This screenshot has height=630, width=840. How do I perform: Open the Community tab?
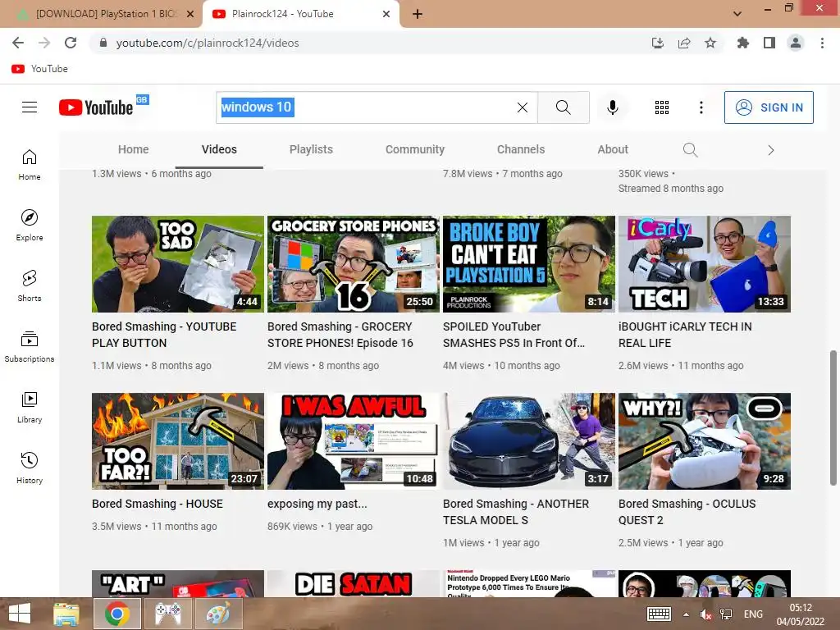click(415, 149)
